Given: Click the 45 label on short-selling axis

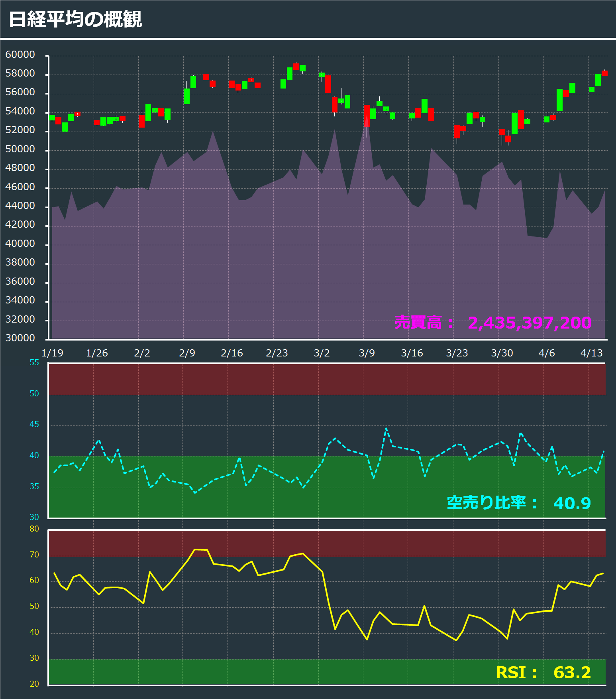Looking at the screenshot, I should [34, 424].
